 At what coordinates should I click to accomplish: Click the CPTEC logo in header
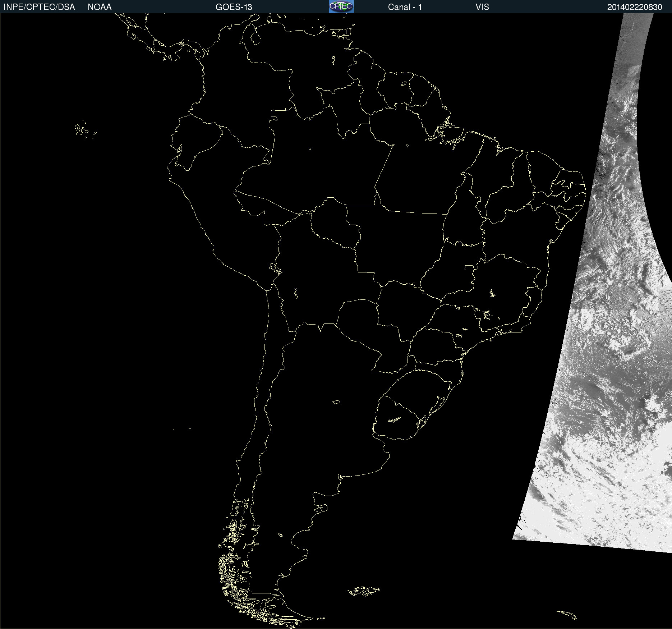tap(341, 6)
